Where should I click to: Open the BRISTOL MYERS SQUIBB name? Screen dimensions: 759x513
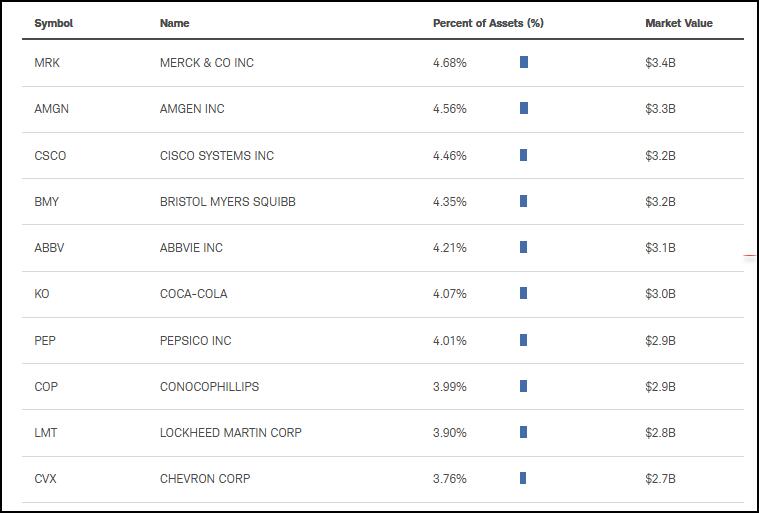[x=227, y=202]
